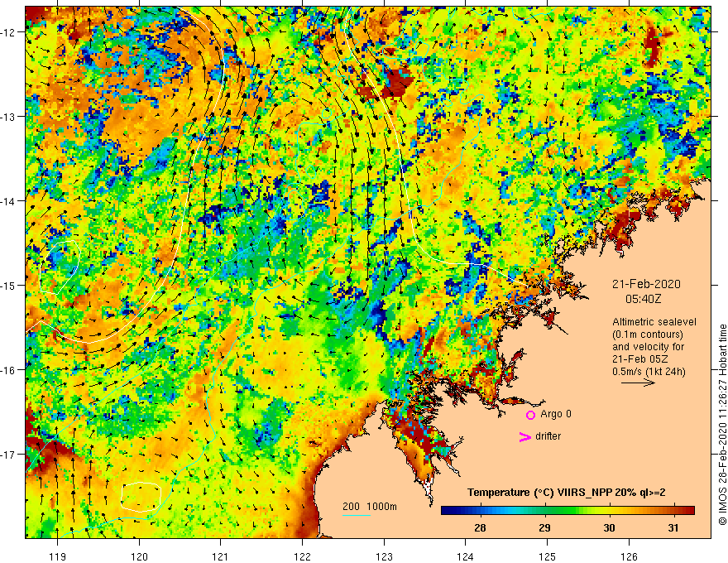Click the cyan 200 1000m isobath legend line
Screen dimensions: 728x563
coord(357,515)
